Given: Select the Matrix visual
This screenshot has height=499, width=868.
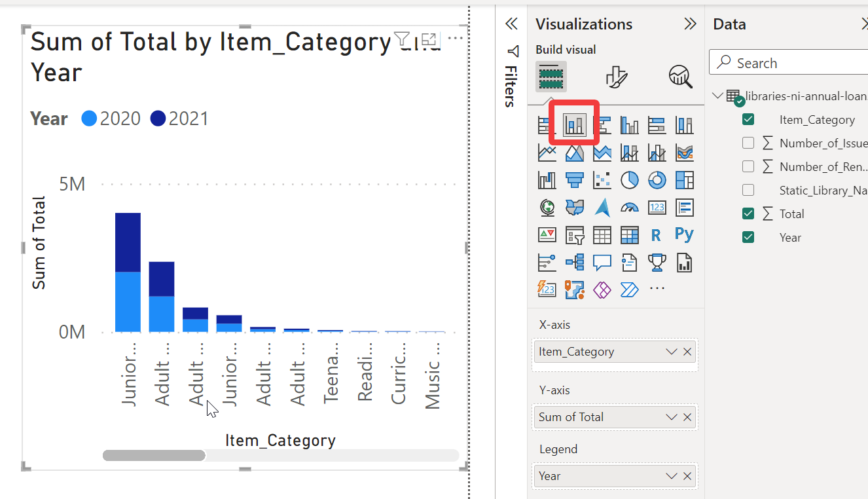Looking at the screenshot, I should point(629,234).
